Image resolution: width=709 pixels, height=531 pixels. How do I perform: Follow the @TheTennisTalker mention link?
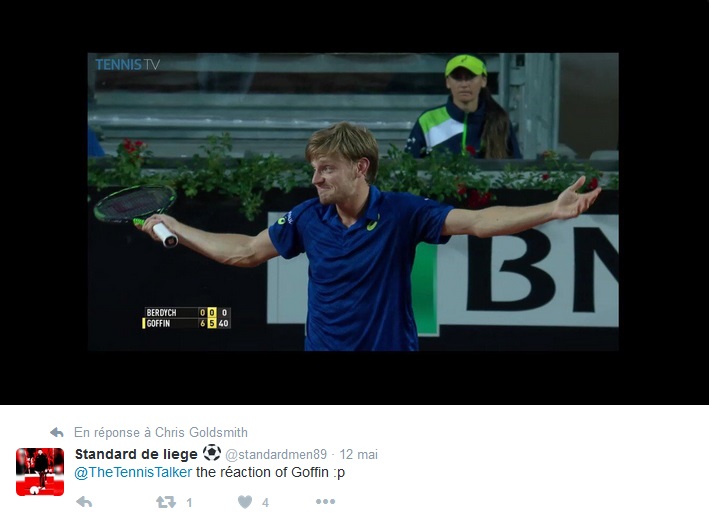click(133, 472)
